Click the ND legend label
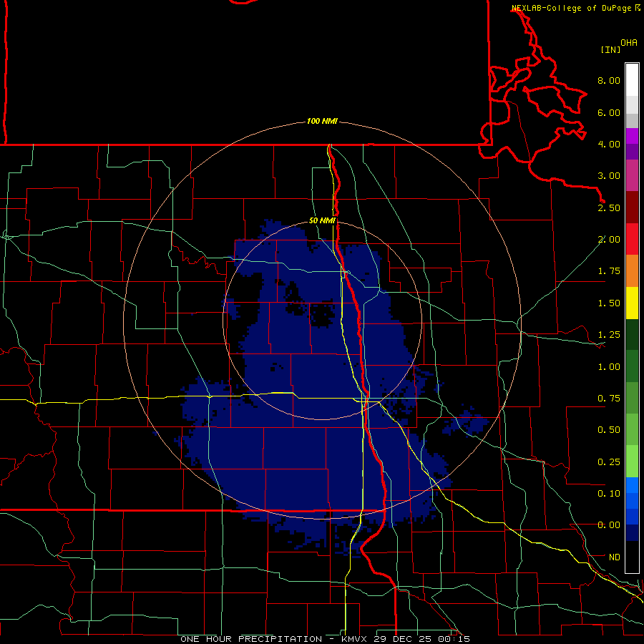This screenshot has width=644, height=644. pyautogui.click(x=615, y=557)
